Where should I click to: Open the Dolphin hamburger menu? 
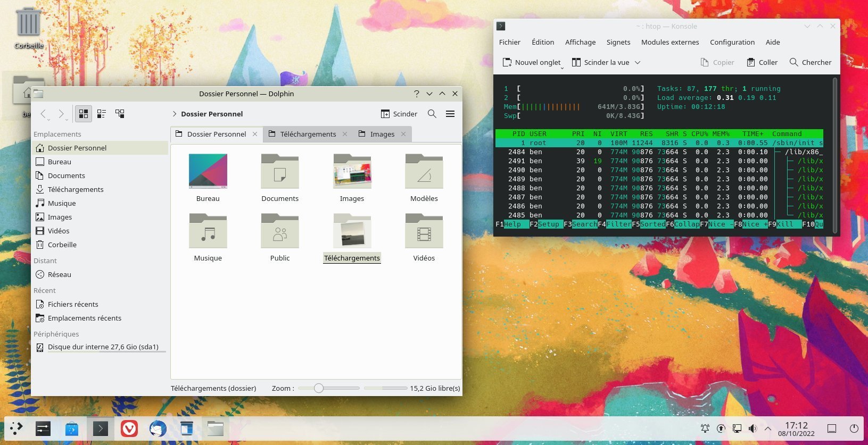click(x=450, y=114)
